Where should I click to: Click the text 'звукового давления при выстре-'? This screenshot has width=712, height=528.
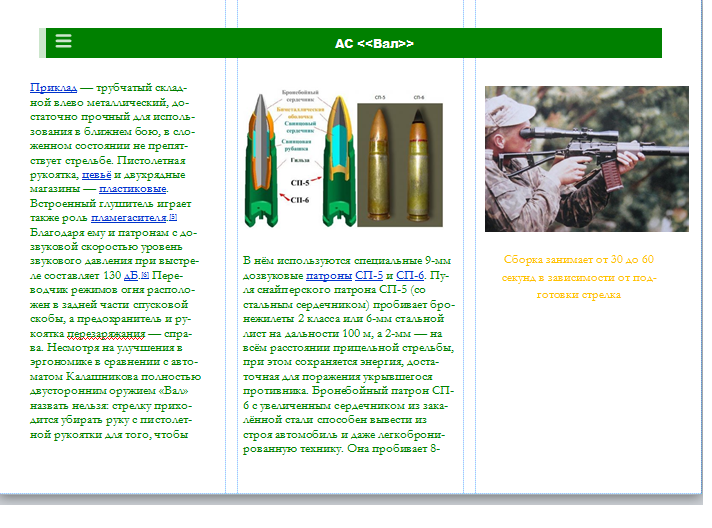pos(114,261)
